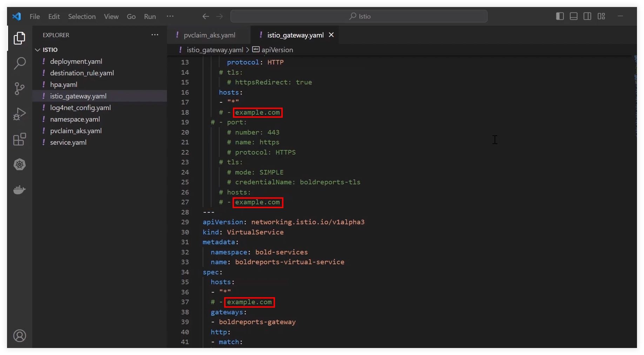Viewport: 644px width, 355px height.
Task: Click the Istio command center search box
Action: pyautogui.click(x=359, y=16)
